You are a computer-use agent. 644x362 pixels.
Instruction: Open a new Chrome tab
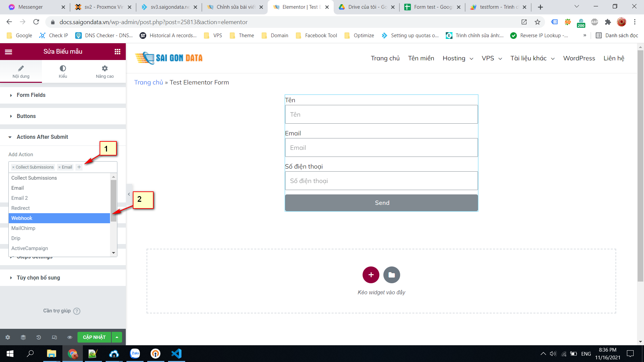pyautogui.click(x=540, y=7)
